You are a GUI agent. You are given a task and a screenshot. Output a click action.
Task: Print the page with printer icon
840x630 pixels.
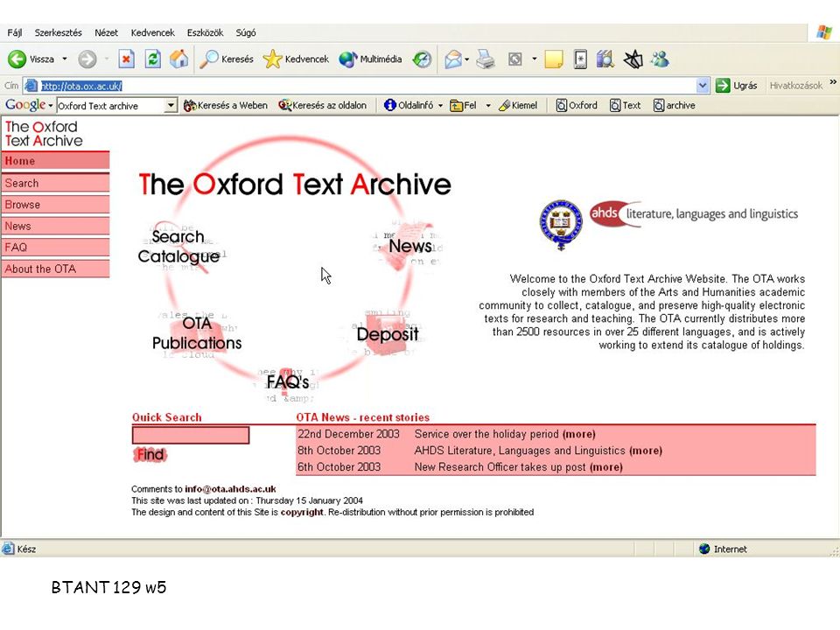[486, 59]
